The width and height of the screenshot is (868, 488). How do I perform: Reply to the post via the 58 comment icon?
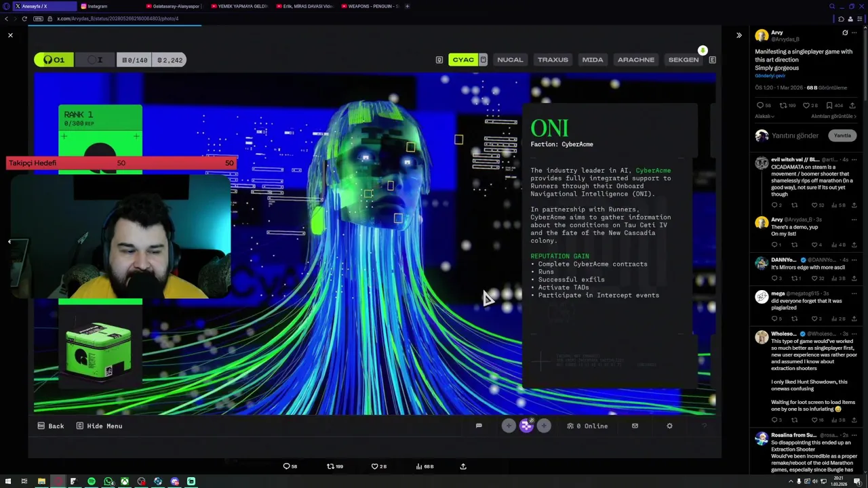[764, 106]
